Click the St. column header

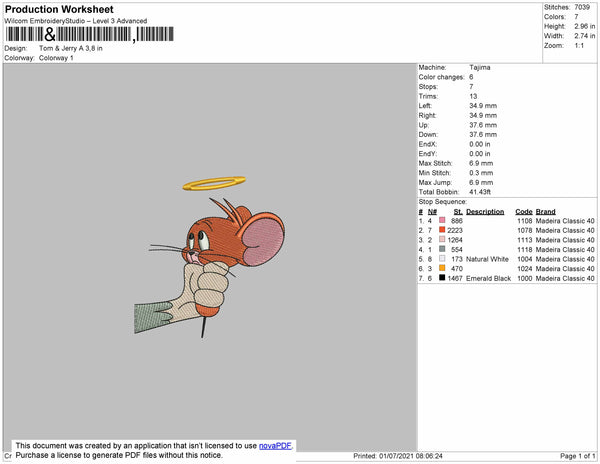coord(458,212)
